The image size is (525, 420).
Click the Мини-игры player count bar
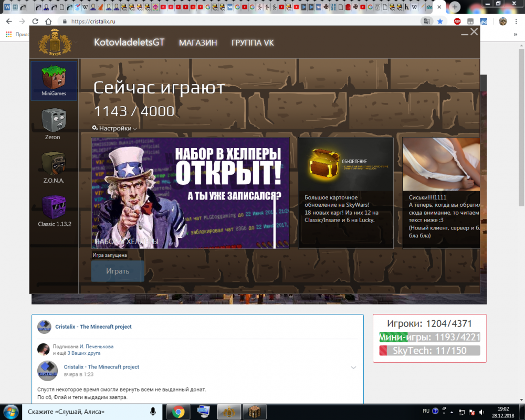click(x=429, y=338)
